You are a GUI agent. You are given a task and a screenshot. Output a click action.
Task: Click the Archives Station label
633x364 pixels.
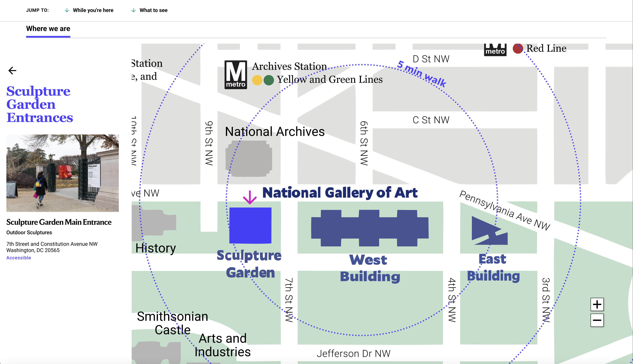coord(289,66)
